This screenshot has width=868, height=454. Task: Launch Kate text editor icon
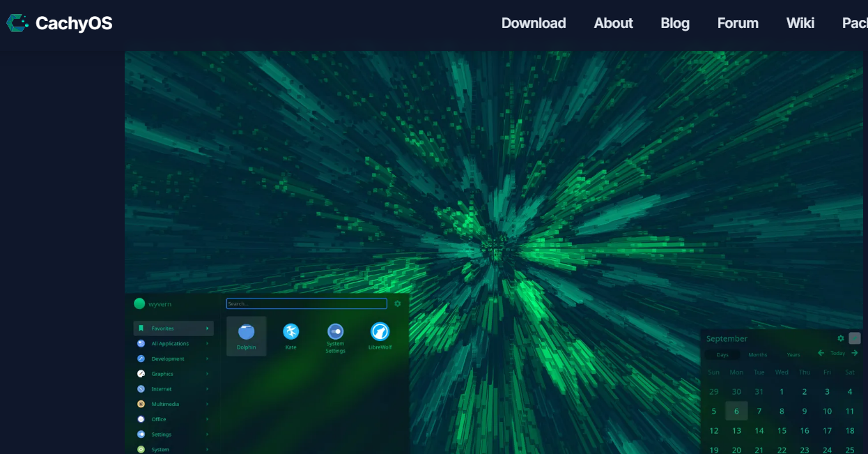(x=290, y=331)
